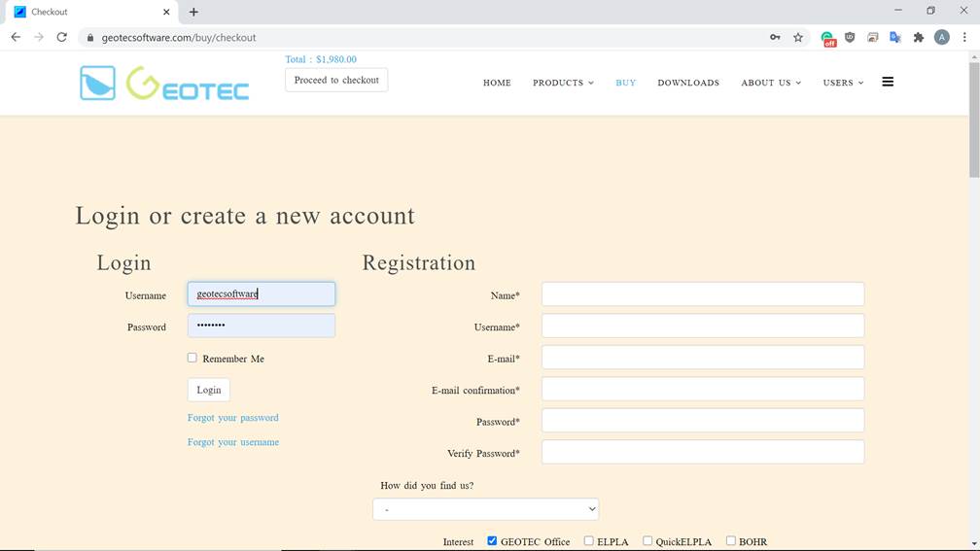Click the Login button
This screenshot has height=551, width=980.
pos(209,390)
